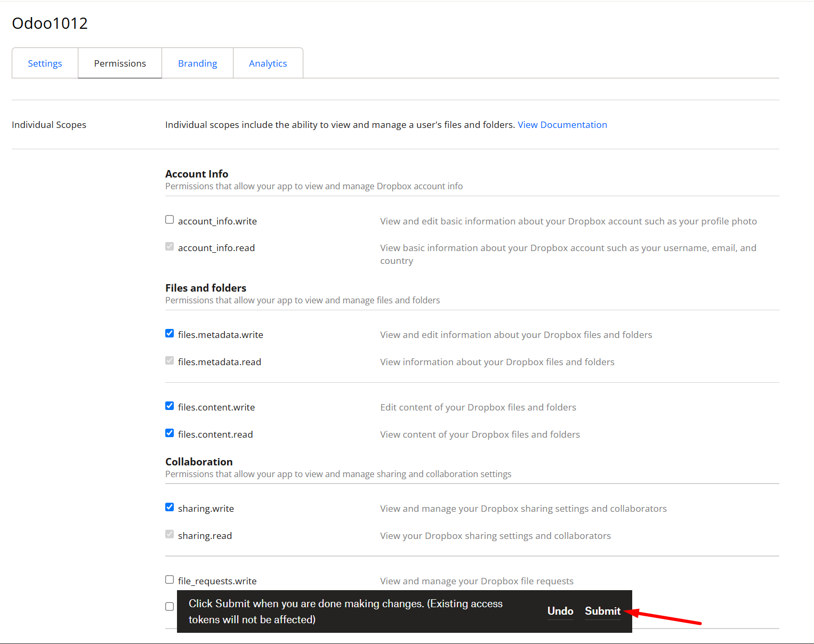This screenshot has width=814, height=644.
Task: Click the greyed files.metadata.read checkbox
Action: (x=170, y=360)
